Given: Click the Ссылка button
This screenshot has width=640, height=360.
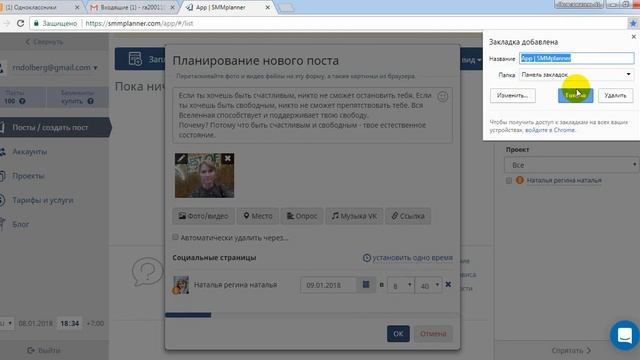Looking at the screenshot, I should [x=408, y=216].
